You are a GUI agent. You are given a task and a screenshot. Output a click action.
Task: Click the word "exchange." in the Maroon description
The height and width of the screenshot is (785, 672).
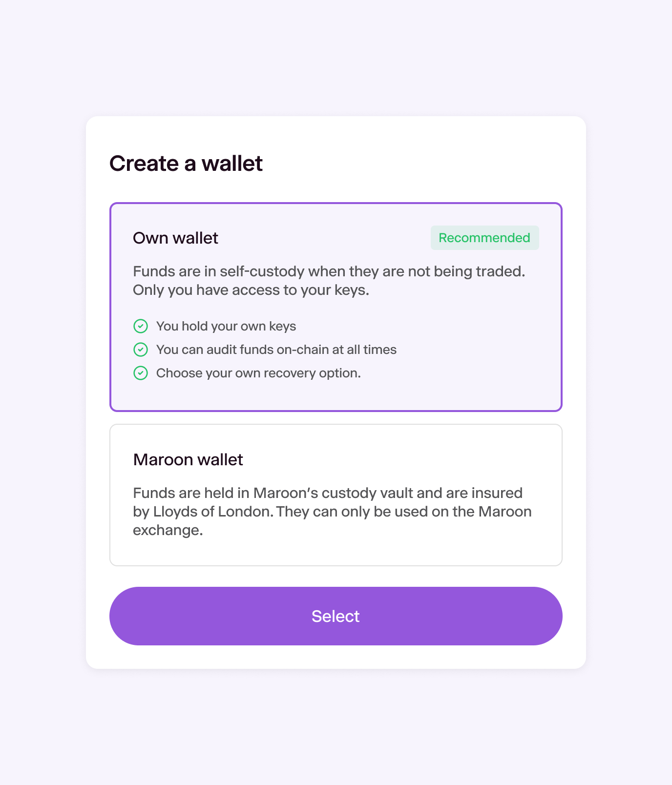coord(168,530)
